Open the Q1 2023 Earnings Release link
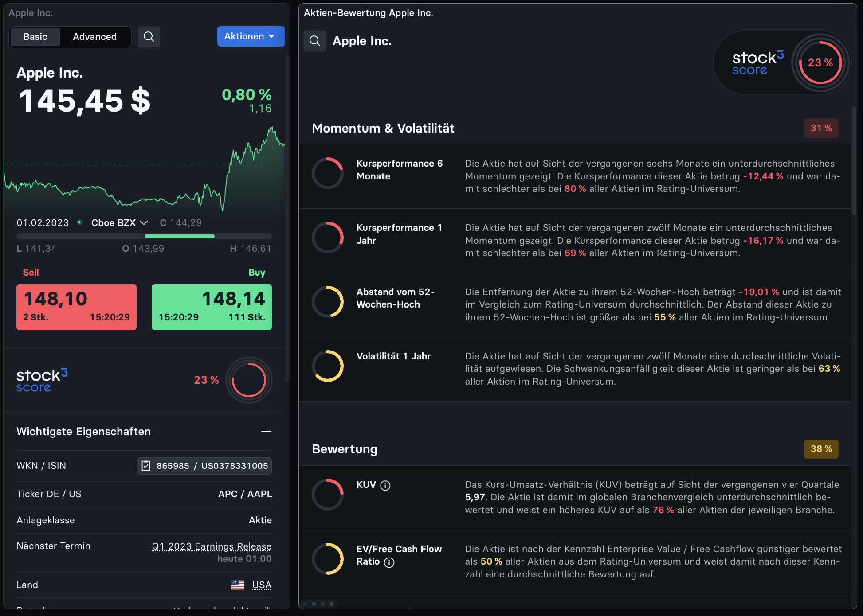The image size is (863, 616). pyautogui.click(x=212, y=546)
